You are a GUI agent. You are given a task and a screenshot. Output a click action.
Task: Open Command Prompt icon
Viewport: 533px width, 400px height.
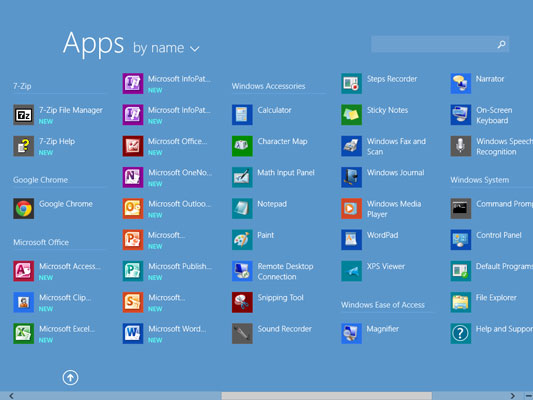coord(461,209)
